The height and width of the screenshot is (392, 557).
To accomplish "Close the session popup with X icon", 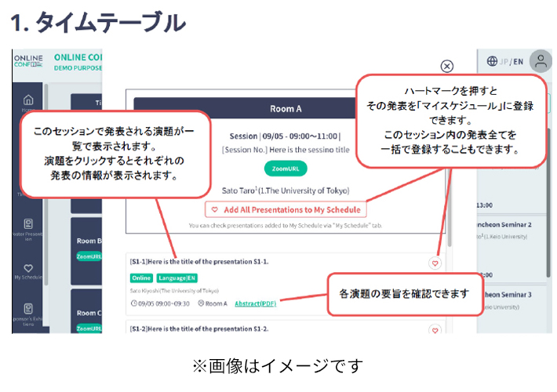I will (x=447, y=66).
